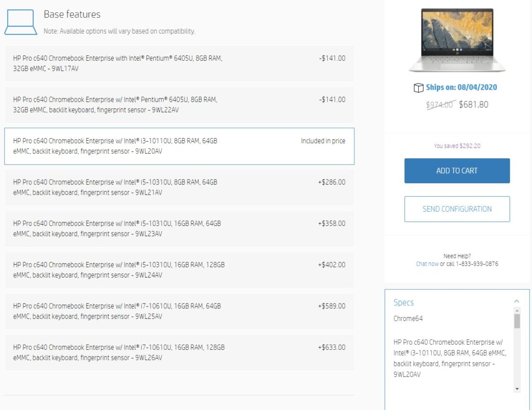Click the Chrome64 spec line

(408, 319)
